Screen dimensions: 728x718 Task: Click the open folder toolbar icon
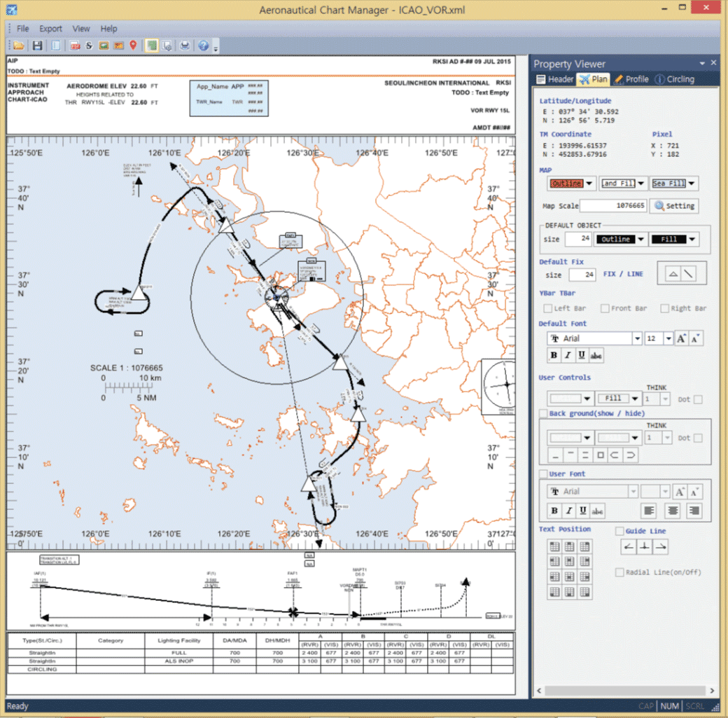click(x=19, y=46)
